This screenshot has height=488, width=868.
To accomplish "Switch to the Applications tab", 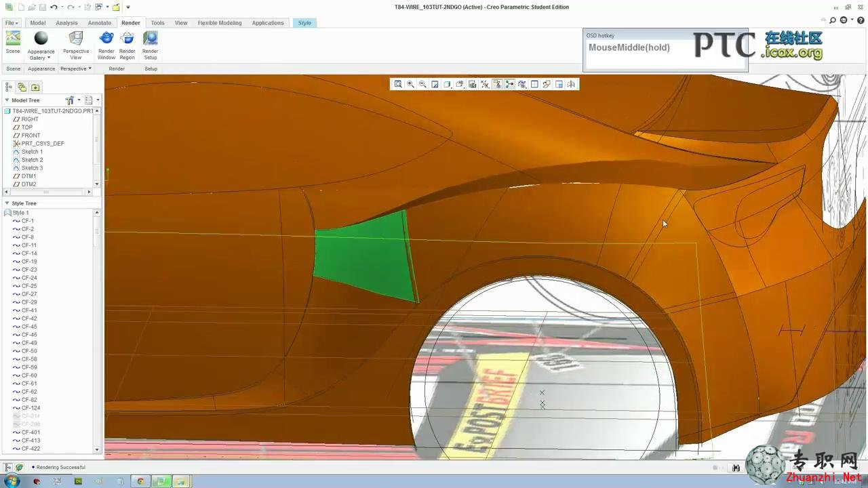I will coord(268,23).
